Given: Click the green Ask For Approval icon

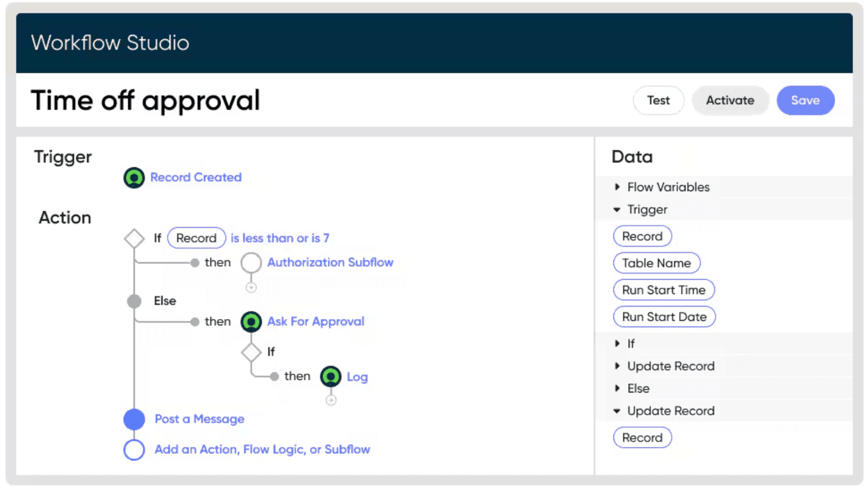Looking at the screenshot, I should point(251,322).
